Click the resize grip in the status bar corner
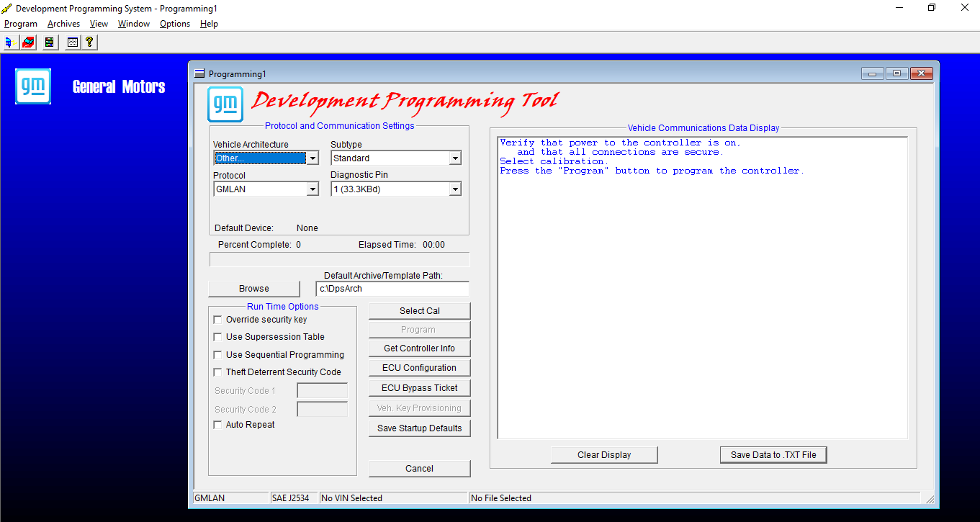 pos(930,499)
